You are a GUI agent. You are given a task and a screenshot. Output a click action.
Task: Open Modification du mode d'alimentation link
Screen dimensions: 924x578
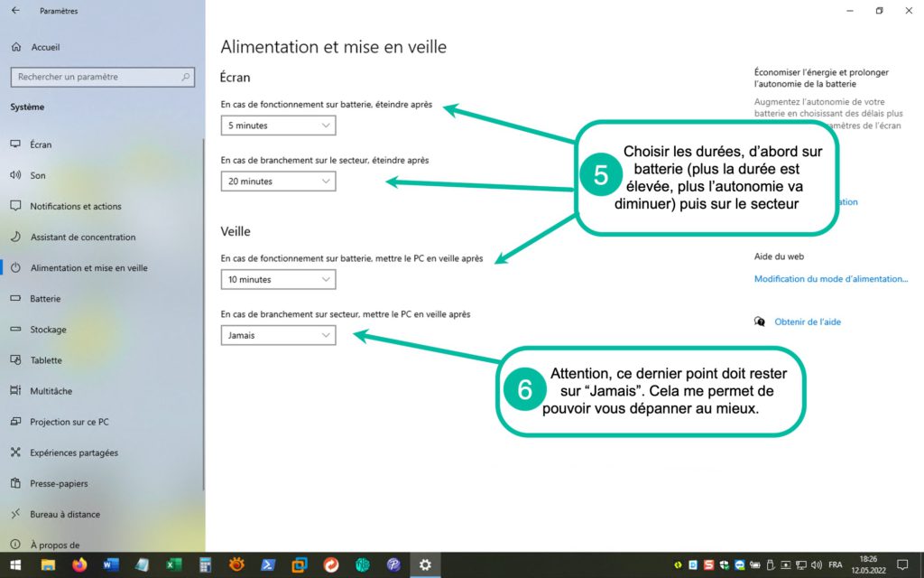pos(830,279)
